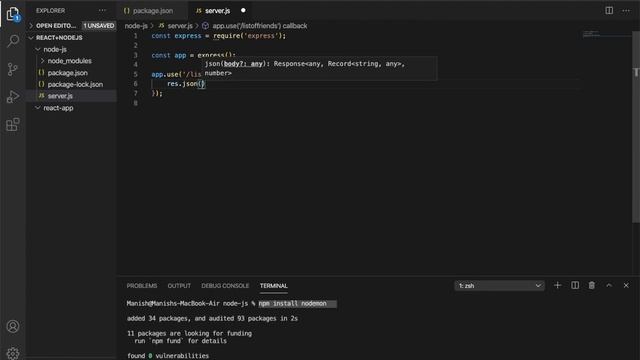The height and width of the screenshot is (360, 640).
Task: Click 'found 0 vulnerabilities' terminal text
Action: tap(168, 356)
